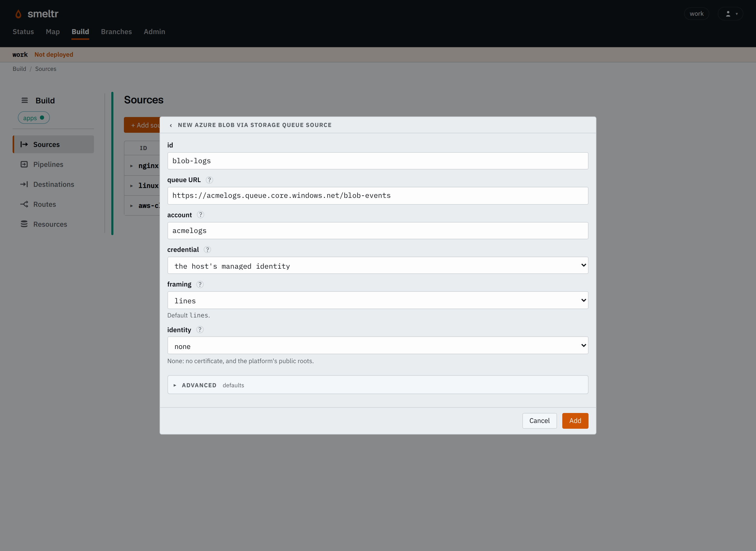Image resolution: width=756 pixels, height=551 pixels.
Task: Click the Add source button
Action: click(x=142, y=125)
